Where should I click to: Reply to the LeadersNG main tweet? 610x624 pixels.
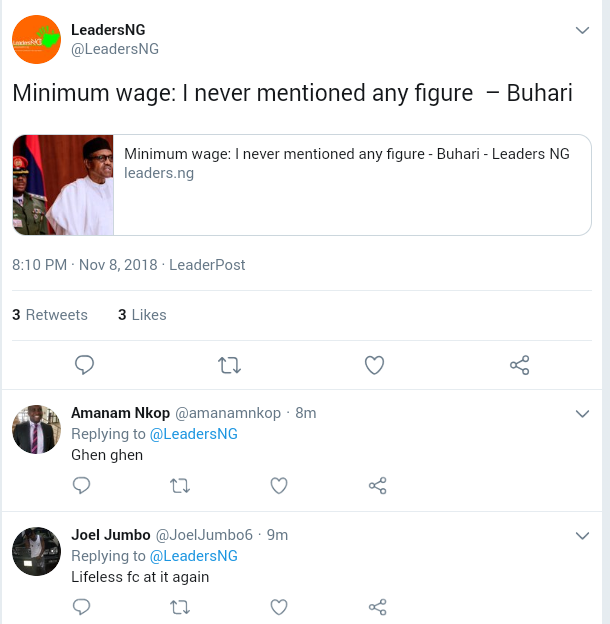(85, 366)
